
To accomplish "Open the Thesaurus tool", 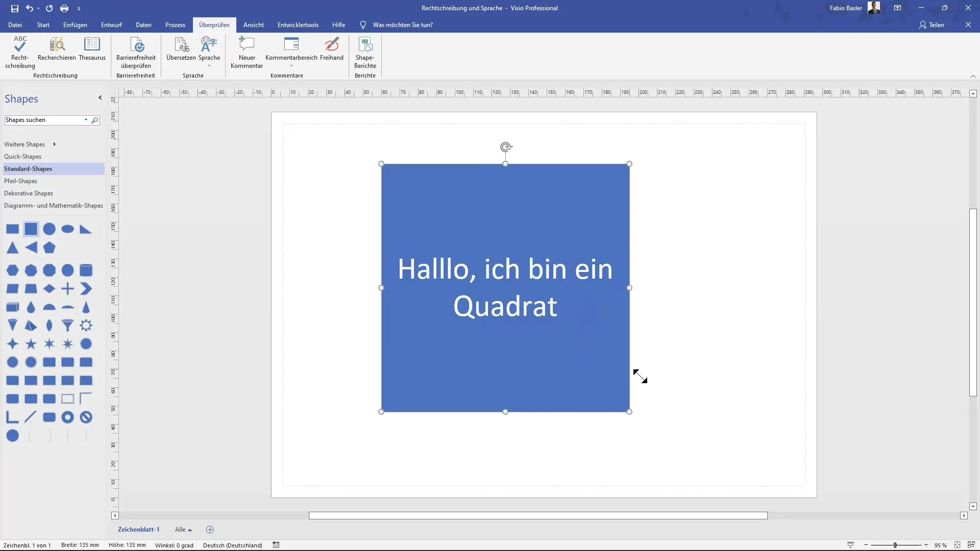I will point(92,49).
